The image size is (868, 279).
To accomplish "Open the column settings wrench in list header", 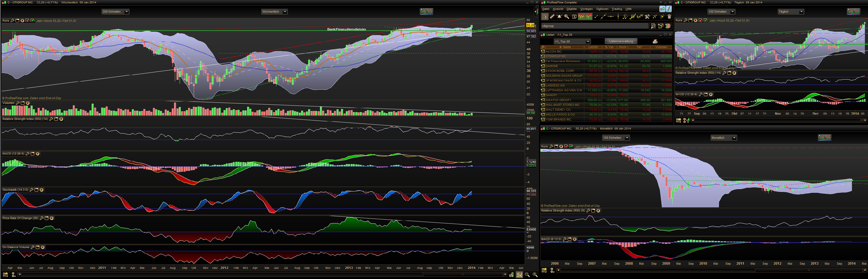I will tap(543, 47).
